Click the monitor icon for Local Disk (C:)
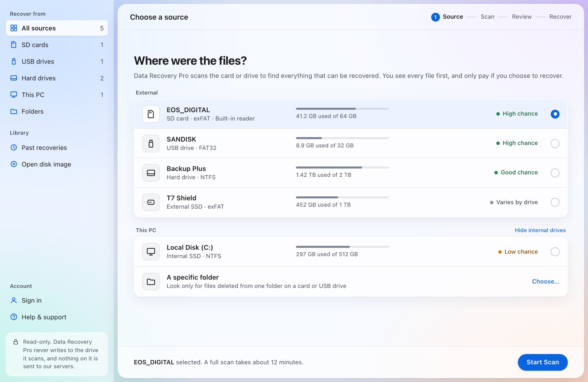 [x=151, y=252]
